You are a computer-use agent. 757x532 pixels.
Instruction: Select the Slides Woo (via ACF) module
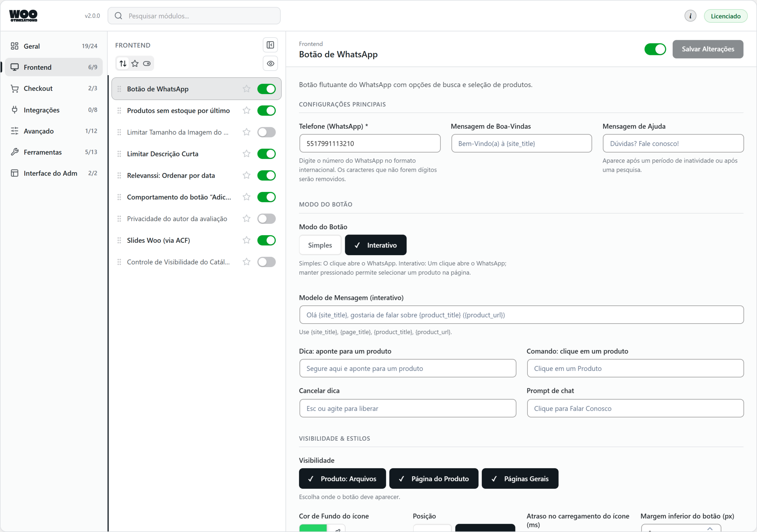(158, 240)
